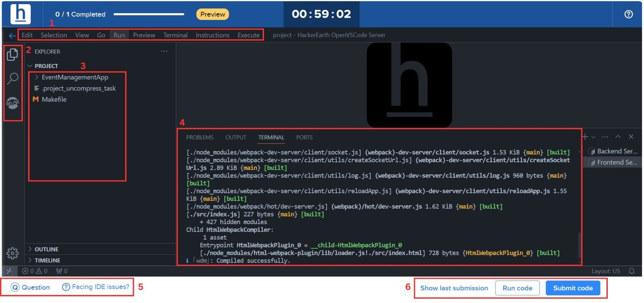Viewport: 644px width, 303px height.
Task: Open the Terminal menu
Action: pos(175,35)
